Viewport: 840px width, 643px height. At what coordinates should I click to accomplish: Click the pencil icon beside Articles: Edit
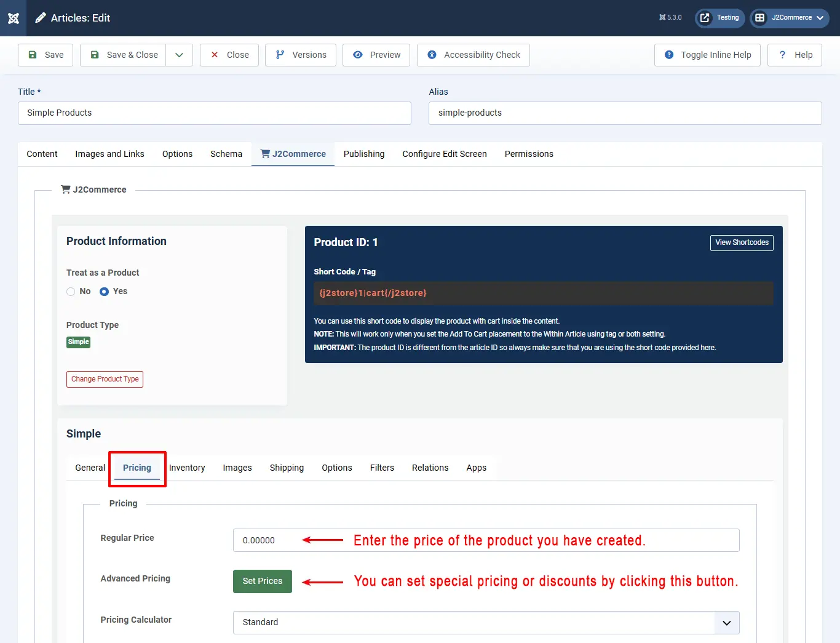click(41, 18)
